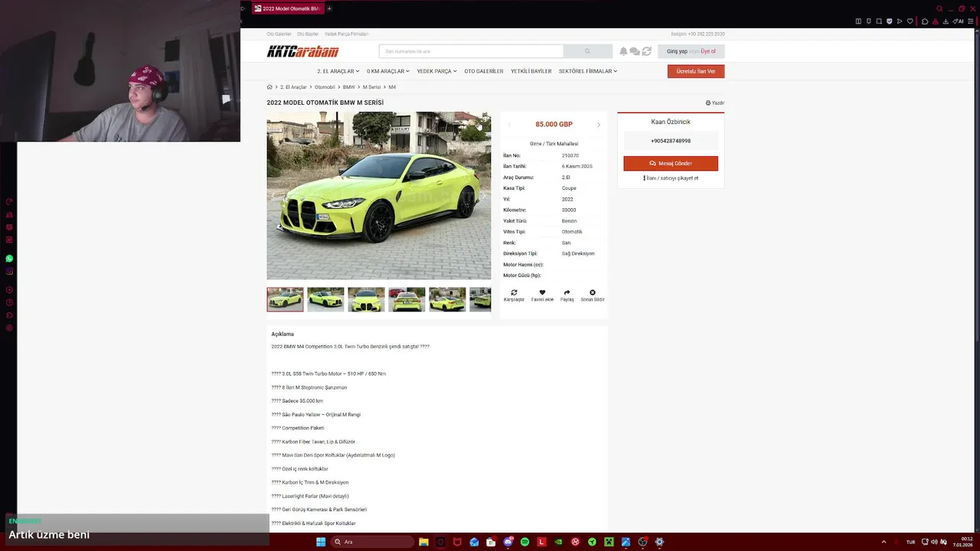Click the Giriş yap link
Image resolution: width=980 pixels, height=551 pixels.
[x=677, y=51]
